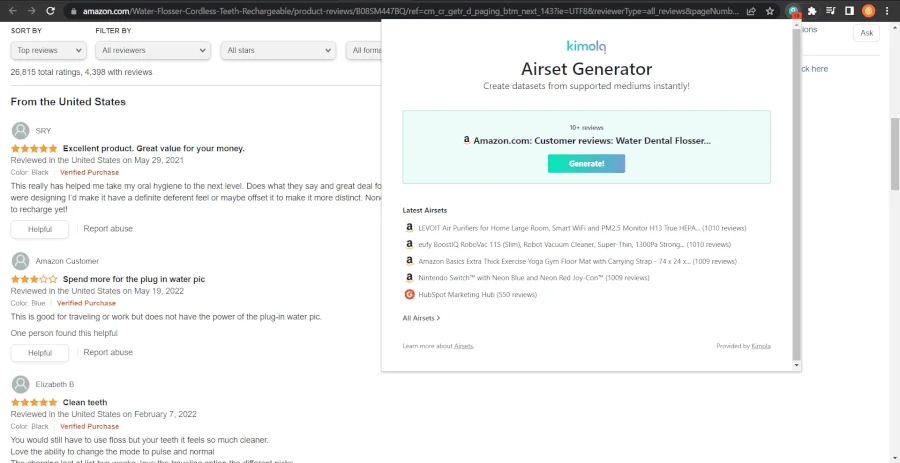Viewport: 900px width, 463px height.
Task: Open the HubSpot Marketing Hub airset
Action: (478, 294)
